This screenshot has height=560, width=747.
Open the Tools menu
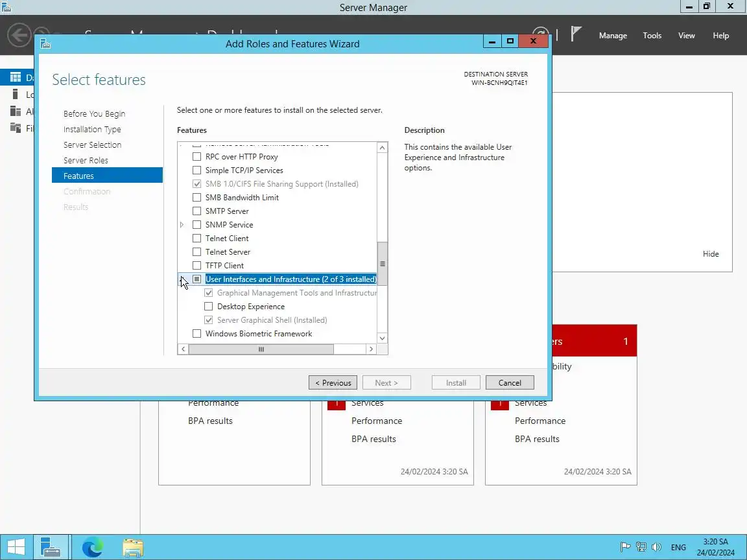click(x=652, y=36)
